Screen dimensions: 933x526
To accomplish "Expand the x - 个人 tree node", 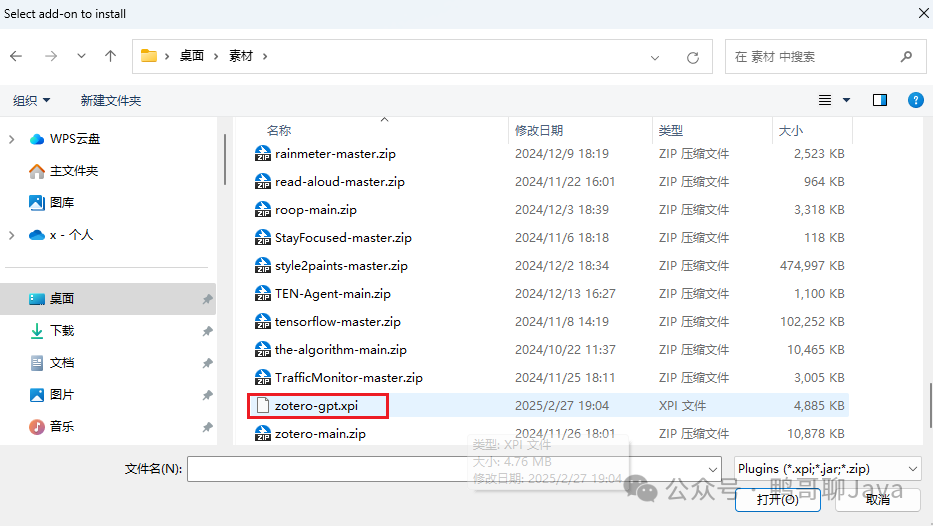I will [11, 235].
